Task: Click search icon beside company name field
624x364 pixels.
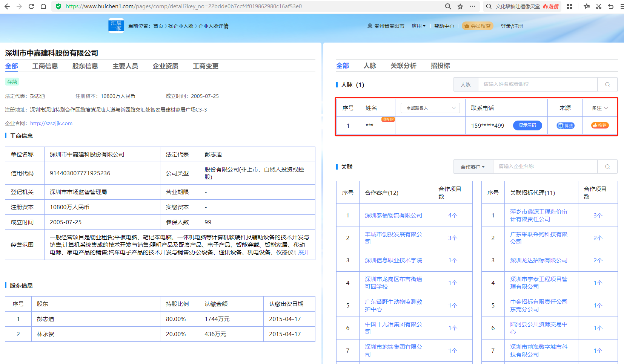Action: pyautogui.click(x=607, y=167)
